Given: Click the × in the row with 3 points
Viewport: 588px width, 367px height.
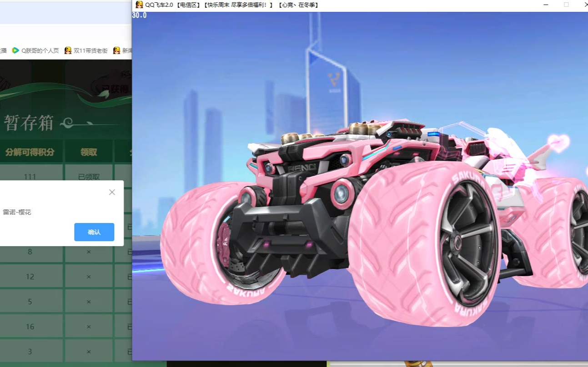Looking at the screenshot, I should pyautogui.click(x=89, y=352).
